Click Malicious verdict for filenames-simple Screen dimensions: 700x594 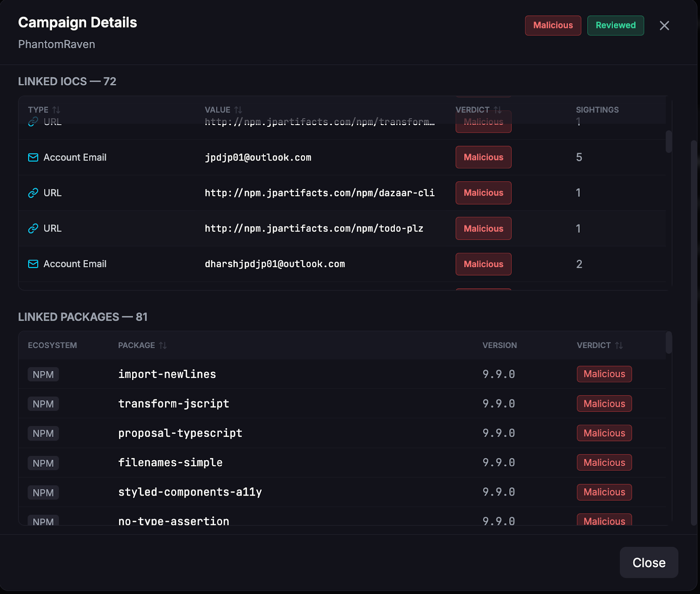604,462
